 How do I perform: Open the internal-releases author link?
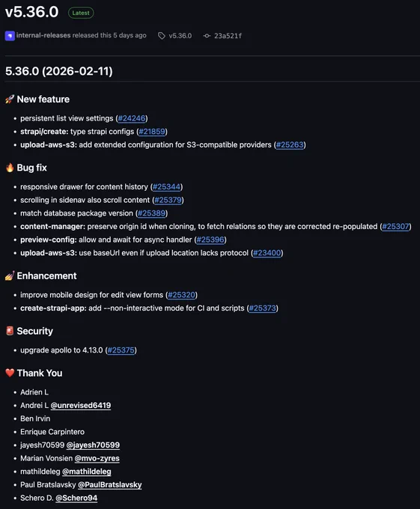pos(43,35)
